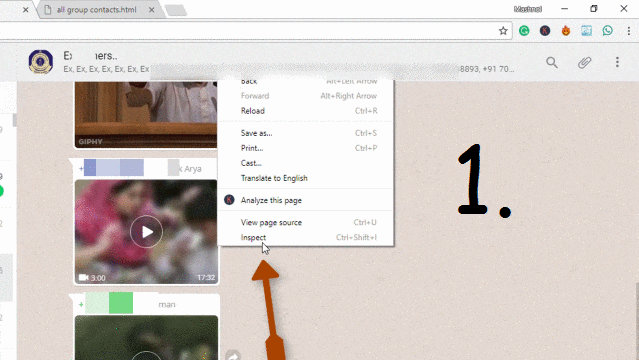The height and width of the screenshot is (360, 639).
Task: Attach a file using the paperclip icon
Action: tap(584, 62)
